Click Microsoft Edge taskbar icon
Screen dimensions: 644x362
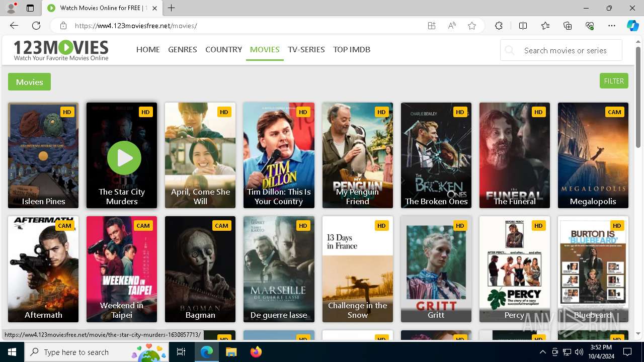[207, 352]
